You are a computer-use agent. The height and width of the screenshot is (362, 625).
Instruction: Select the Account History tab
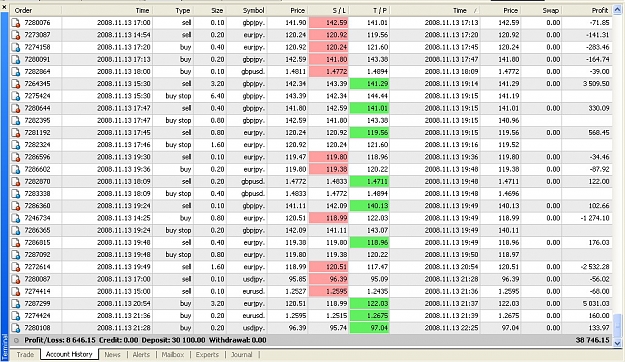(x=69, y=354)
